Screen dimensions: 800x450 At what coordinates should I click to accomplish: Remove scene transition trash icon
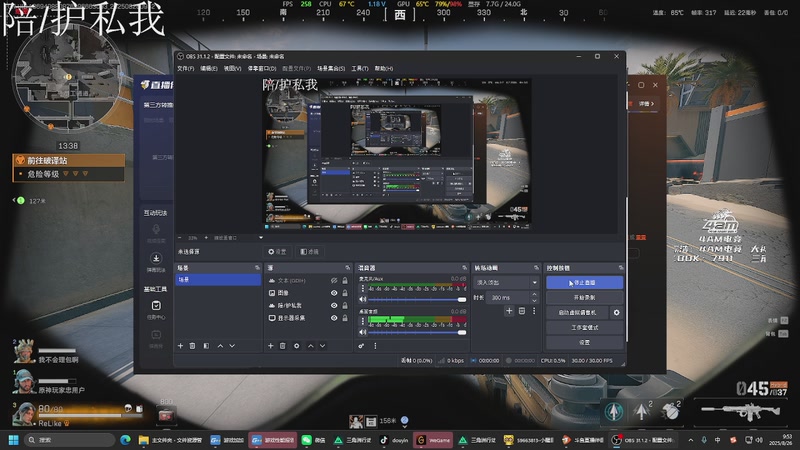pyautogui.click(x=522, y=311)
